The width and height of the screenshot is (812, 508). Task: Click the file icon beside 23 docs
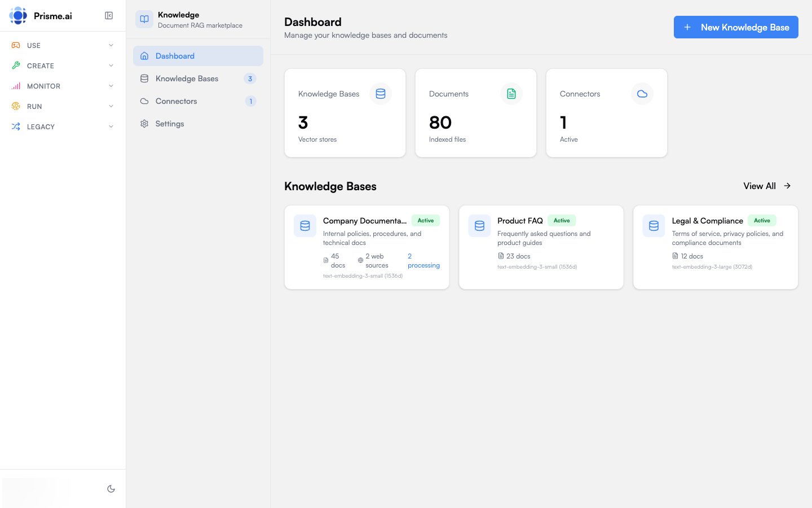501,256
